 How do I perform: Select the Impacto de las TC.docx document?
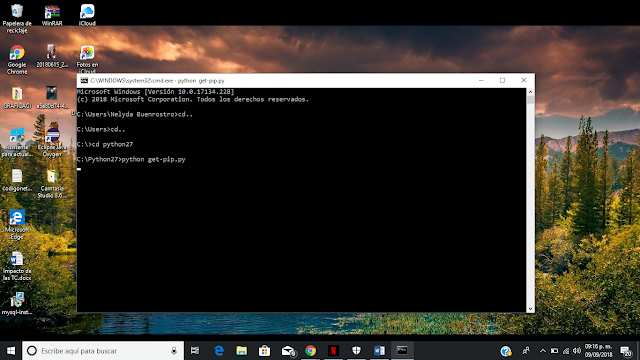(17, 266)
